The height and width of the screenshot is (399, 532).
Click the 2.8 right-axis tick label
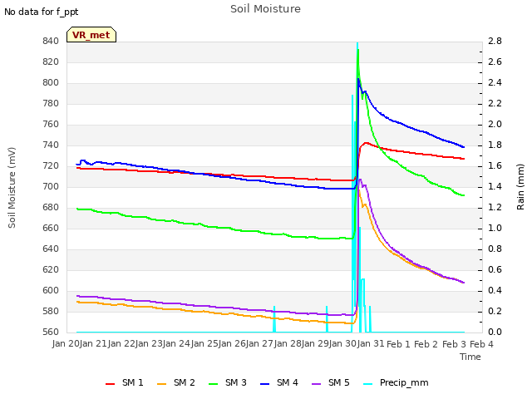point(495,42)
